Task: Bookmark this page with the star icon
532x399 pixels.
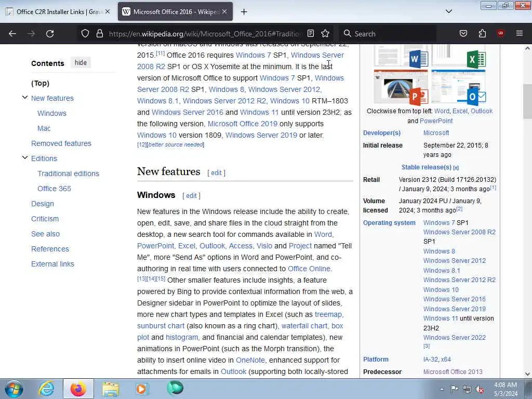Action: 325,33
